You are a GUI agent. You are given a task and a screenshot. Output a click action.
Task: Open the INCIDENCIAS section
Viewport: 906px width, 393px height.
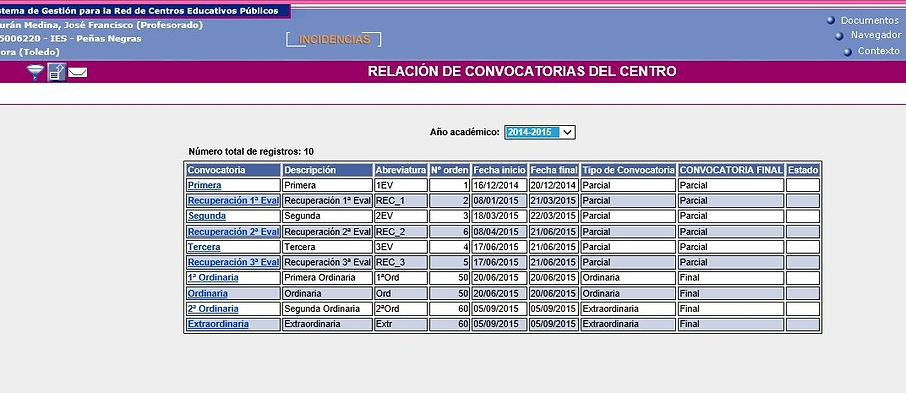click(334, 39)
